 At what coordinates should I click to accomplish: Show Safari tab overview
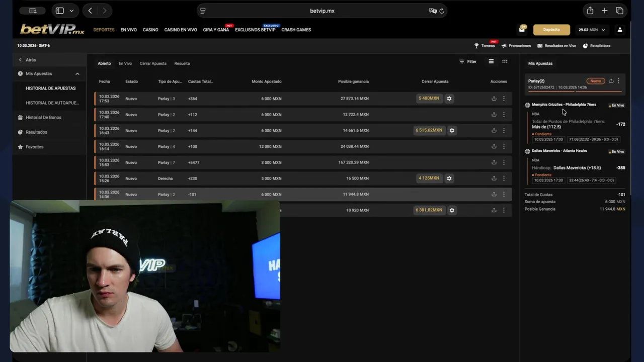(619, 11)
